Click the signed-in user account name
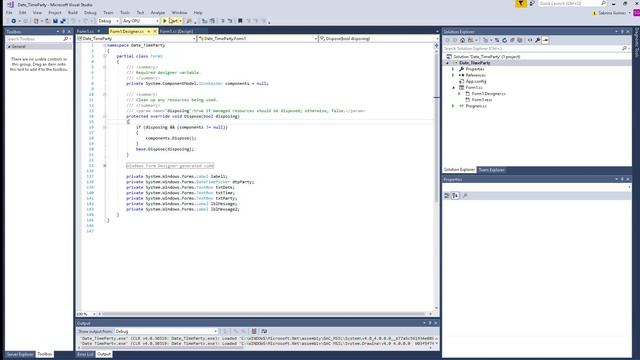Screen dimensions: 640x360 click(612, 13)
